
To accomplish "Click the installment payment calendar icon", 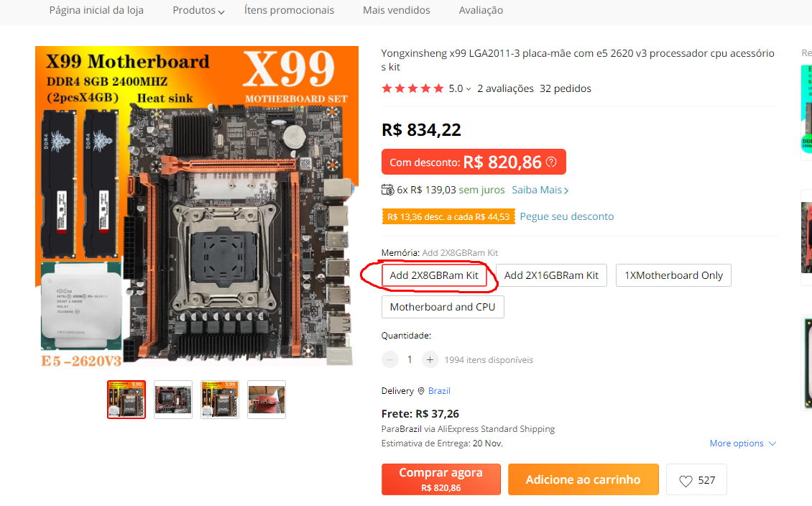I will point(387,190).
